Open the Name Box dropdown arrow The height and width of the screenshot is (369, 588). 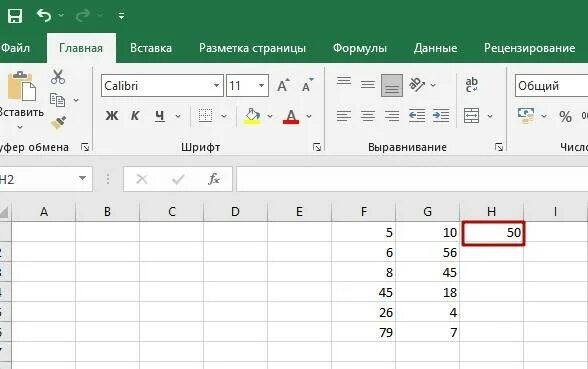click(82, 178)
